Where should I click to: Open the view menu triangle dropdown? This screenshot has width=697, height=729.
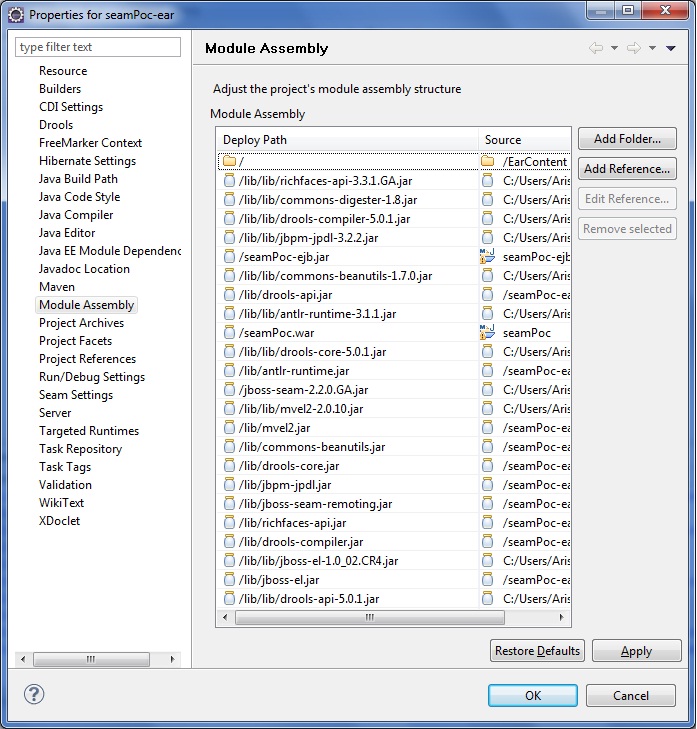point(670,48)
